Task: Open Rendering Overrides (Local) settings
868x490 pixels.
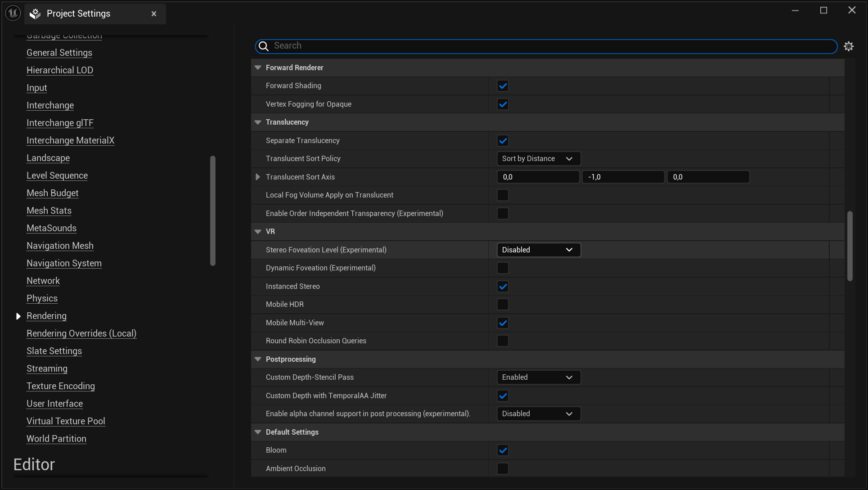Action: click(81, 333)
